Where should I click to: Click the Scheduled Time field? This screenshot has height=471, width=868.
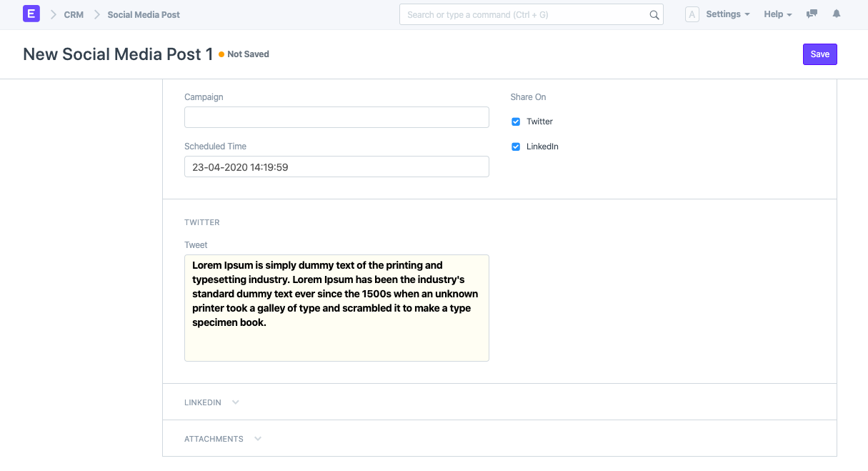pos(336,167)
